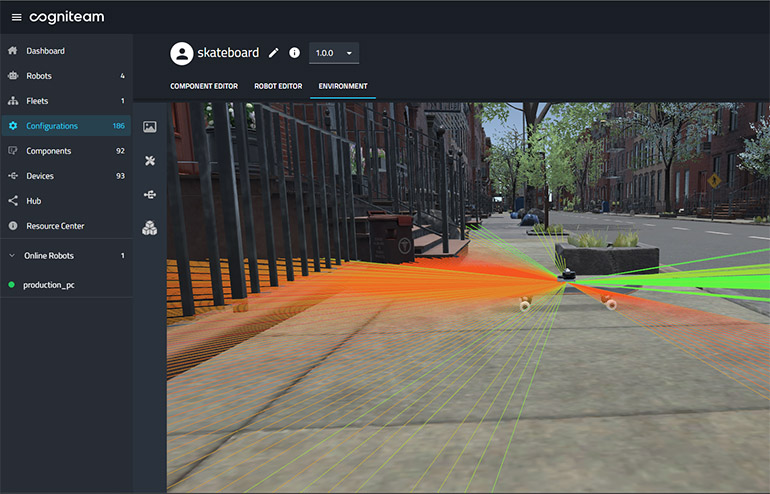The height and width of the screenshot is (494, 770).
Task: Select the wrench tools icon in environment toolbar
Action: pyautogui.click(x=150, y=161)
